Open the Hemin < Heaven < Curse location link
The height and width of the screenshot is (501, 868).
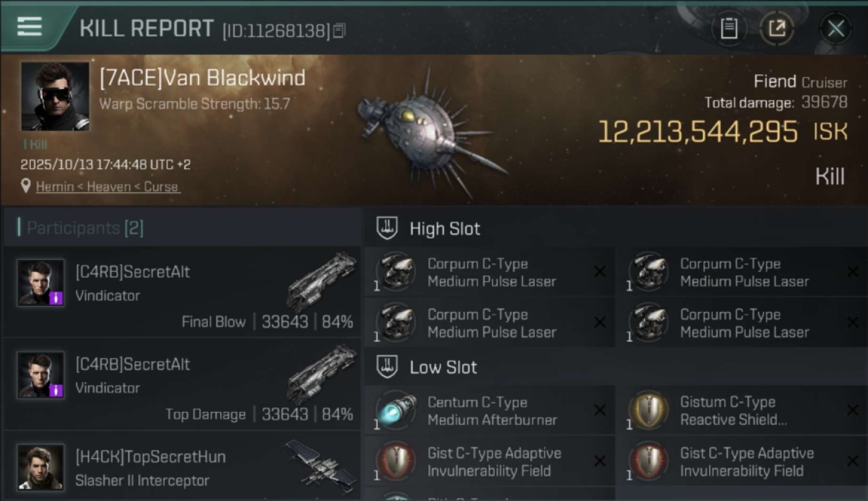point(107,187)
